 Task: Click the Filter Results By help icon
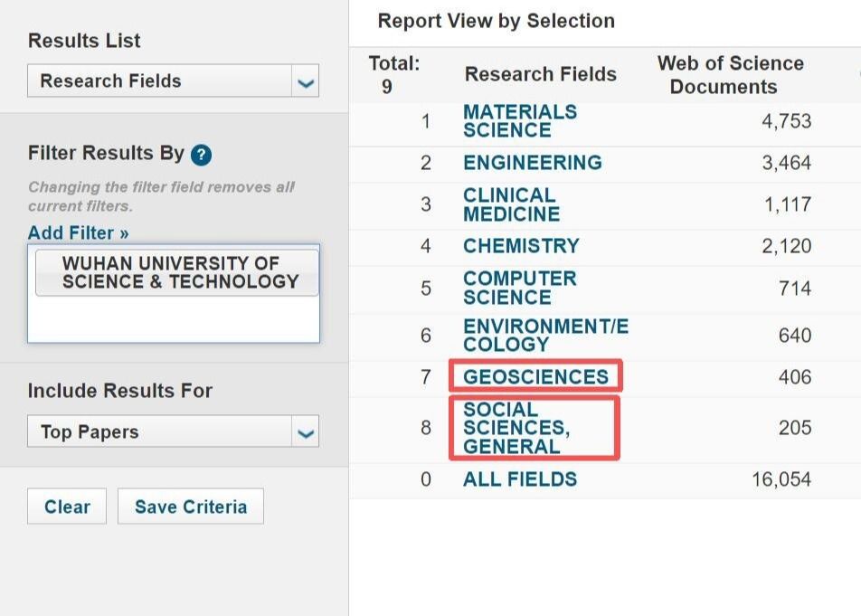202,155
